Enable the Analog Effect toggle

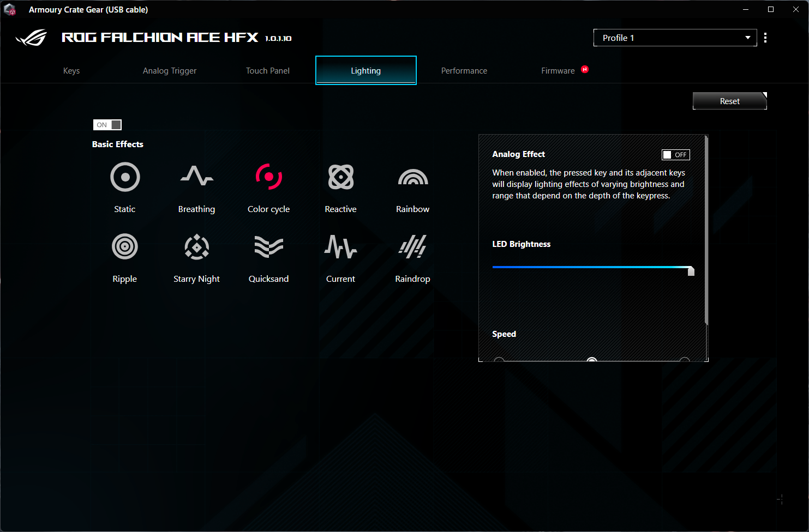point(676,155)
